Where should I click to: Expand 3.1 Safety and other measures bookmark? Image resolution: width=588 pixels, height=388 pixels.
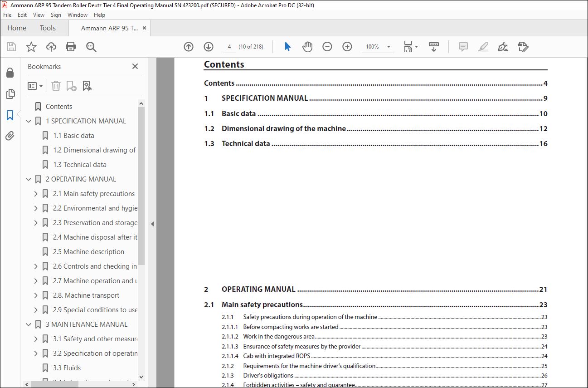(x=36, y=339)
